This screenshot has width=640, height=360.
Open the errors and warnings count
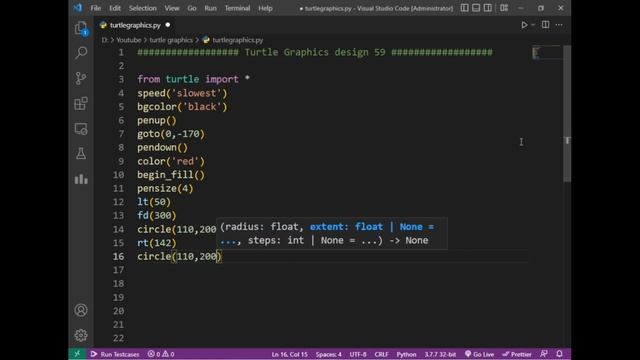[161, 354]
